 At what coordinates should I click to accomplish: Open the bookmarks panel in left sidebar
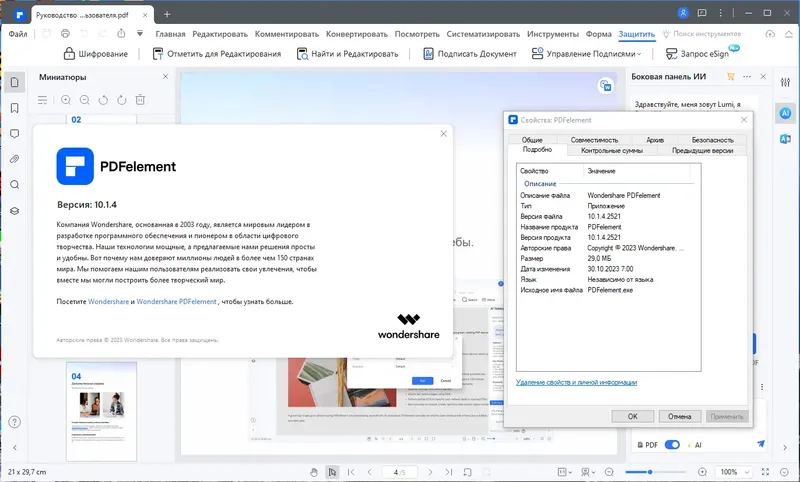(15, 108)
